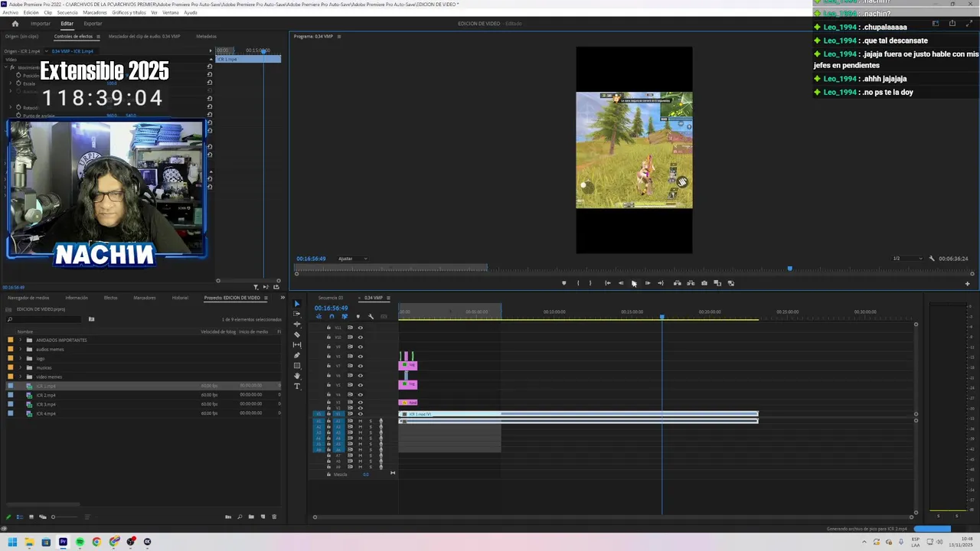Image resolution: width=980 pixels, height=551 pixels.
Task: Expand the video memes bin
Action: [20, 377]
